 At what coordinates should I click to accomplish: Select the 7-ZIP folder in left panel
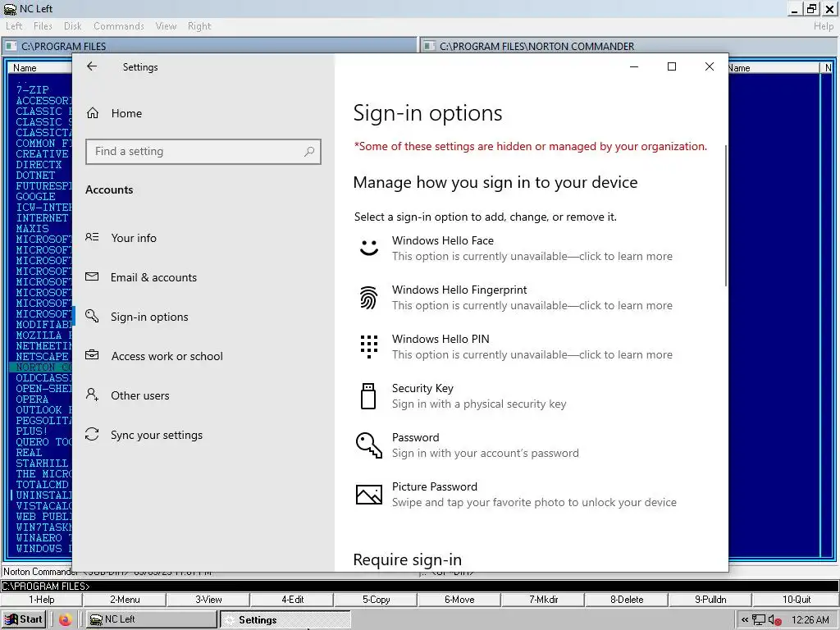coord(32,90)
